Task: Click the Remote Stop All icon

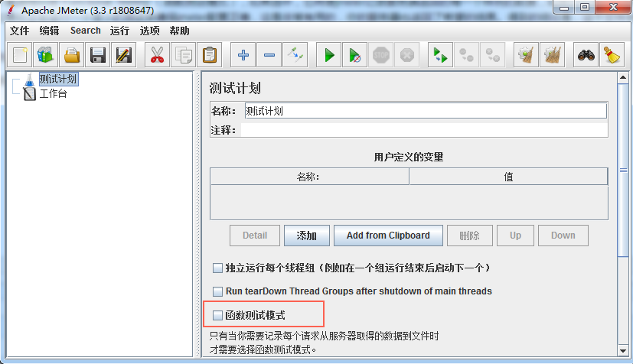Action: point(467,55)
